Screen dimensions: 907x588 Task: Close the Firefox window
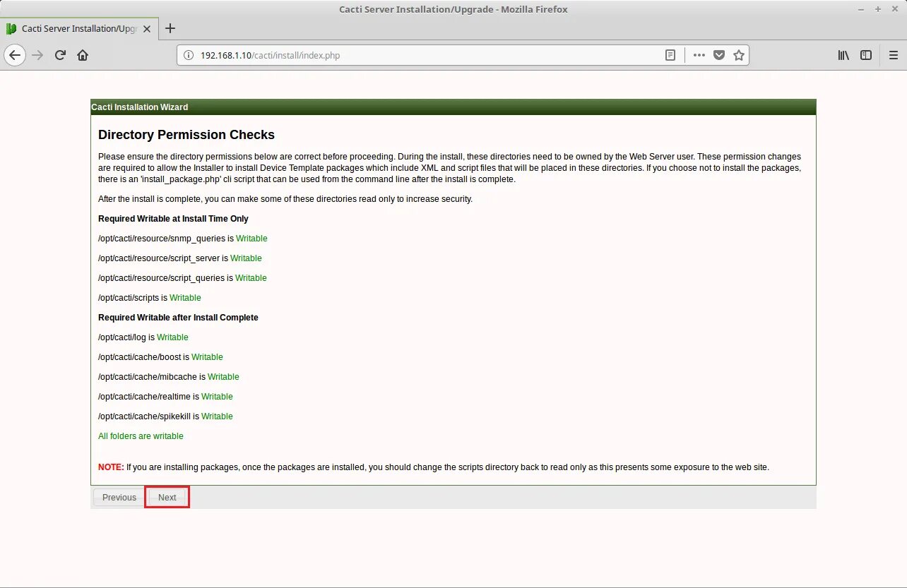click(894, 9)
